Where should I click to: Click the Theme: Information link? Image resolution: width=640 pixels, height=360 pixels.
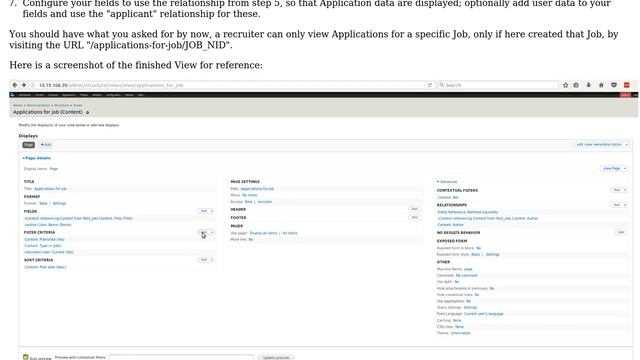(460, 333)
